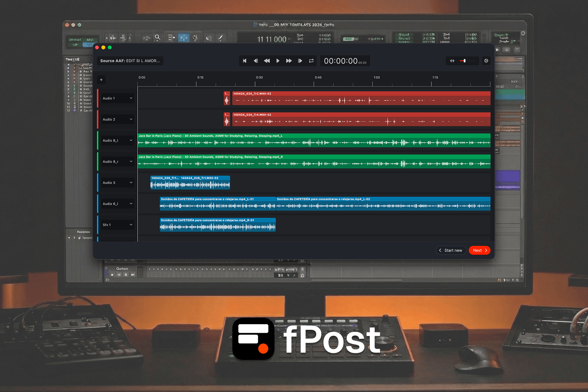The height and width of the screenshot is (392, 588).
Task: Select the short red clip on Audio 1
Action: click(x=227, y=98)
